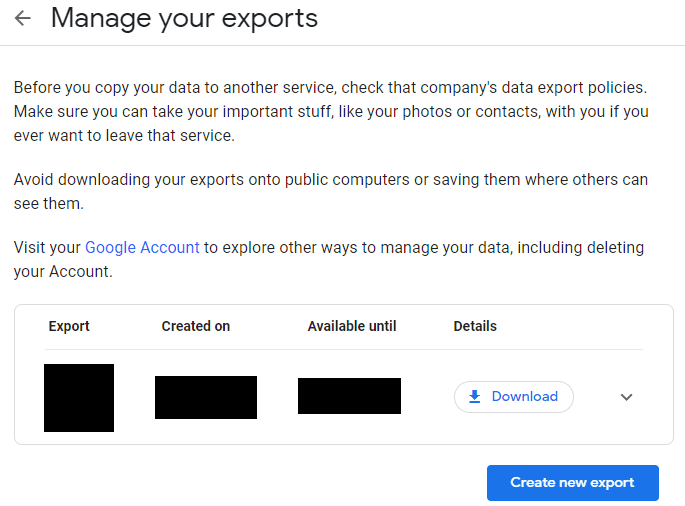Go back using the arrow icon
Screen dimensions: 685x506
click(x=23, y=18)
